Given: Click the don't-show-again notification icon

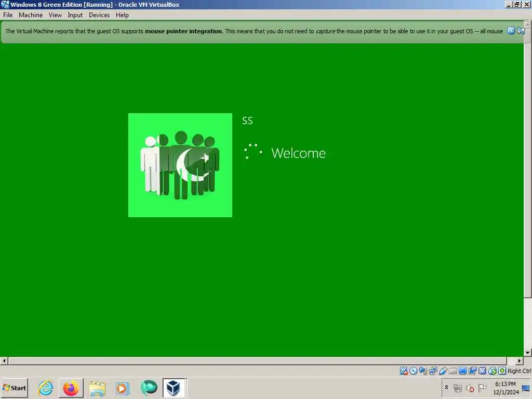Looking at the screenshot, I should click(521, 31).
